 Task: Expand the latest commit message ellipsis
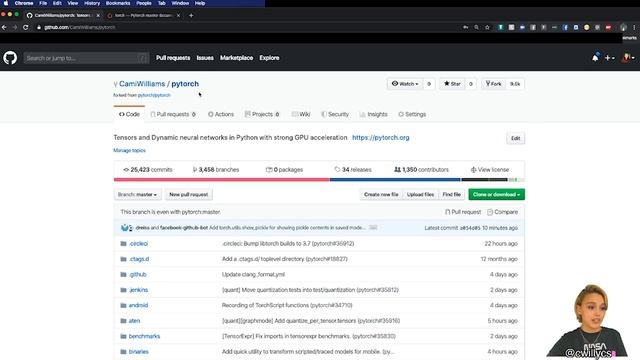(x=373, y=228)
